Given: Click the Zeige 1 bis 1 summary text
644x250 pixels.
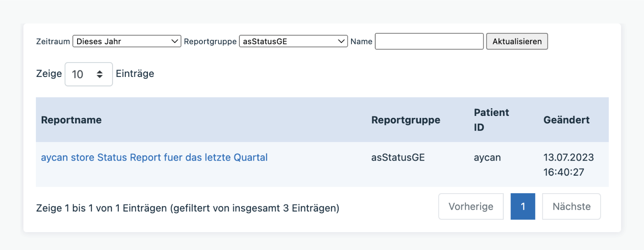Looking at the screenshot, I should (187, 208).
